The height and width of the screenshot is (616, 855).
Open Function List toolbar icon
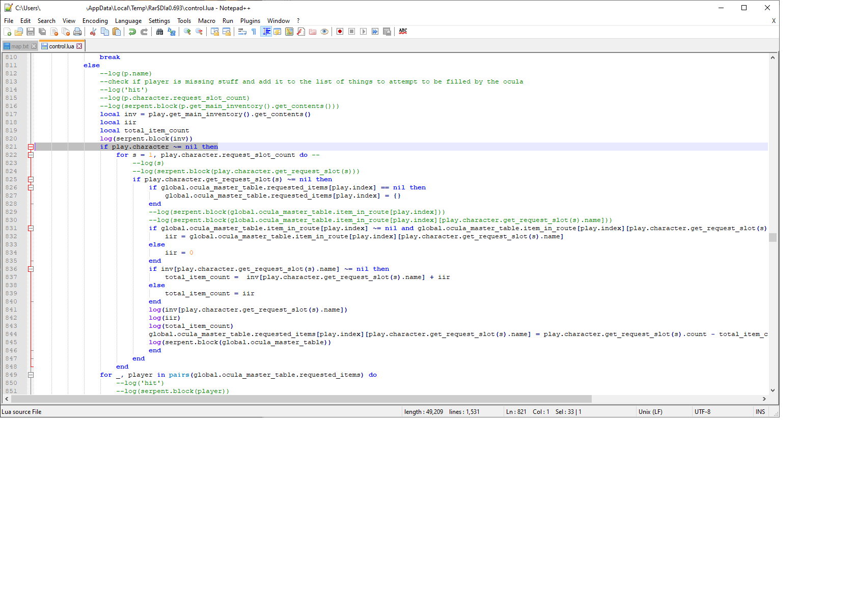301,32
